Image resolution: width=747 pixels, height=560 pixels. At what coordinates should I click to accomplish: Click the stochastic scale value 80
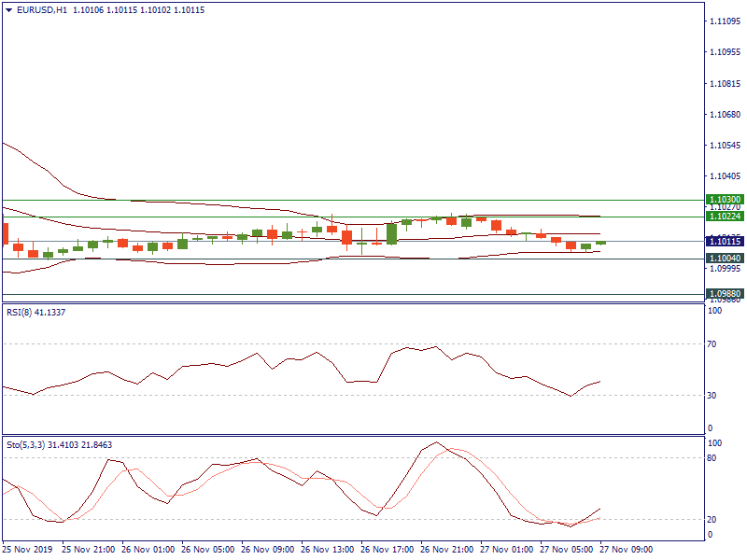tap(714, 458)
